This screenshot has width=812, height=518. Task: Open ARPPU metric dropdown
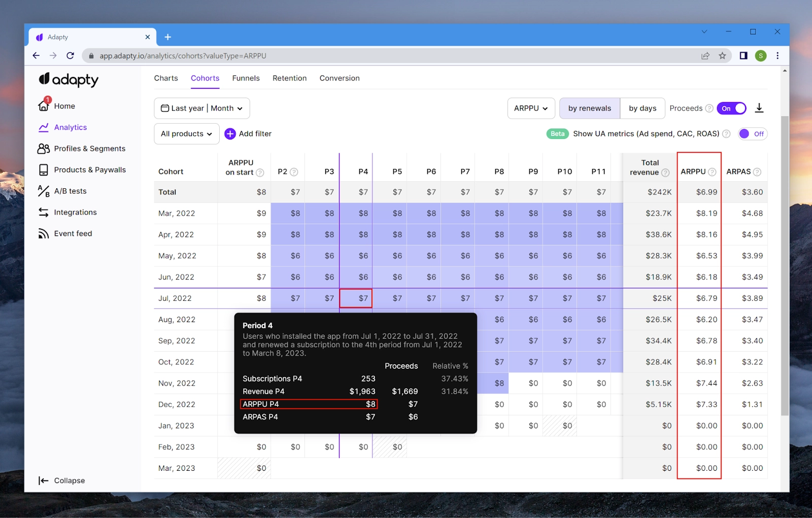coord(531,108)
